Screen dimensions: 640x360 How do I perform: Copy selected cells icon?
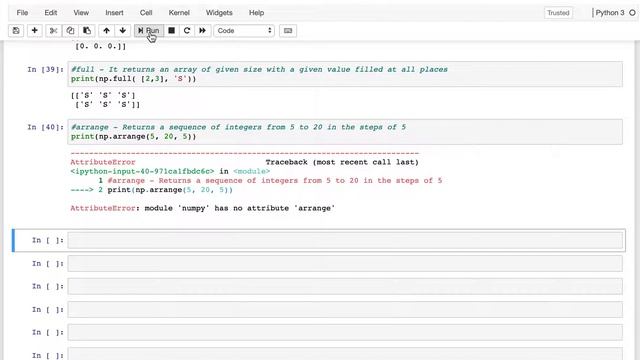point(70,31)
